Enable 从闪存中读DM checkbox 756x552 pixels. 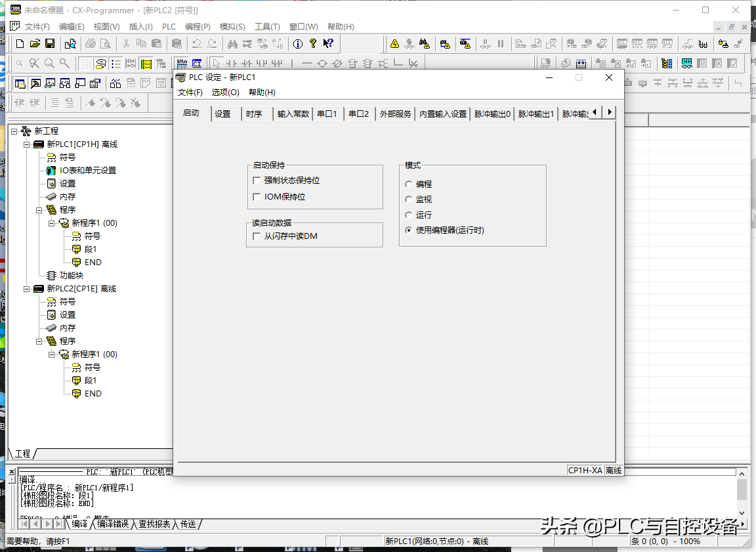257,236
